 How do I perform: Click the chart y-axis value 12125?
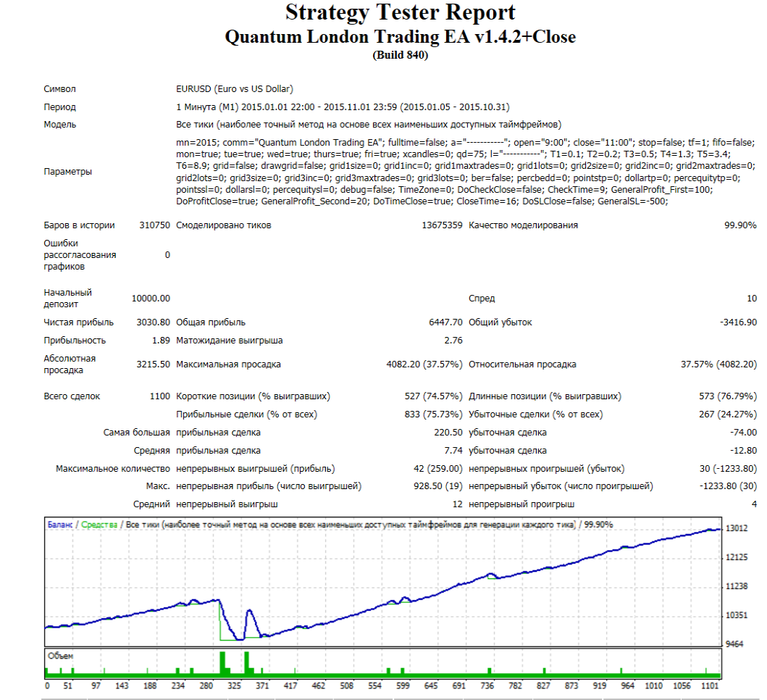(x=736, y=557)
